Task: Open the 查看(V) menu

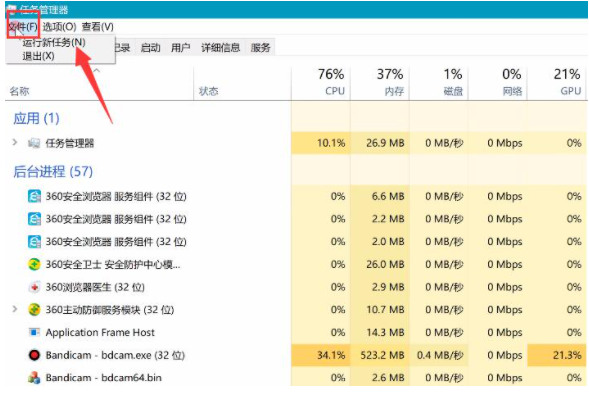Action: click(x=98, y=27)
